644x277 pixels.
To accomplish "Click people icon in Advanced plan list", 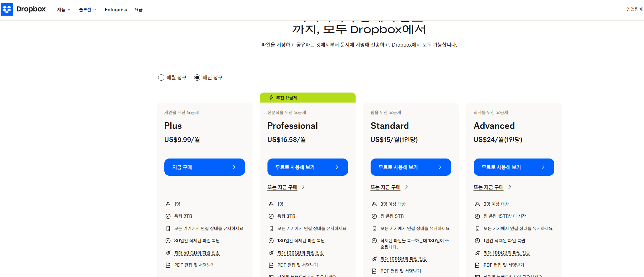I will (477, 204).
